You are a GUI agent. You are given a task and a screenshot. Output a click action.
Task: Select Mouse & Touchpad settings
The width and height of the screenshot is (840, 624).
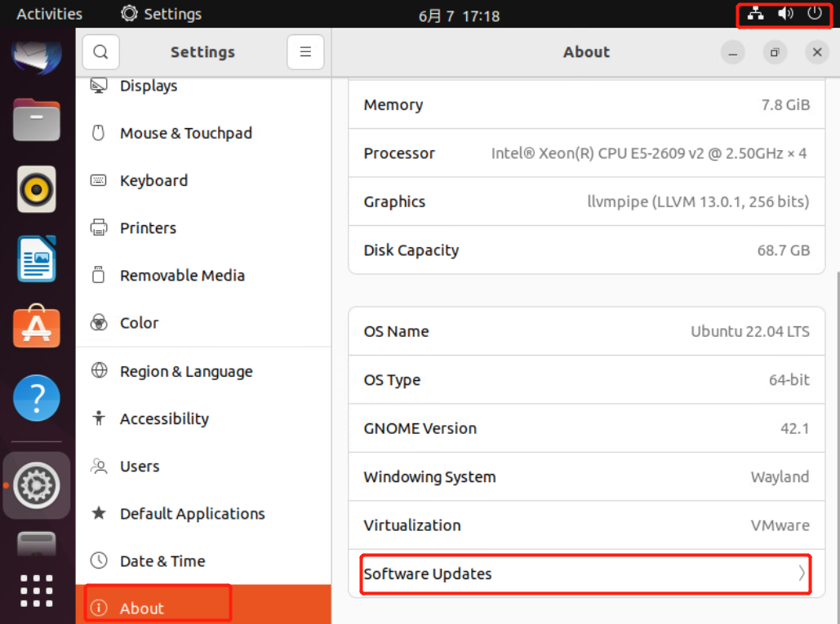point(185,133)
